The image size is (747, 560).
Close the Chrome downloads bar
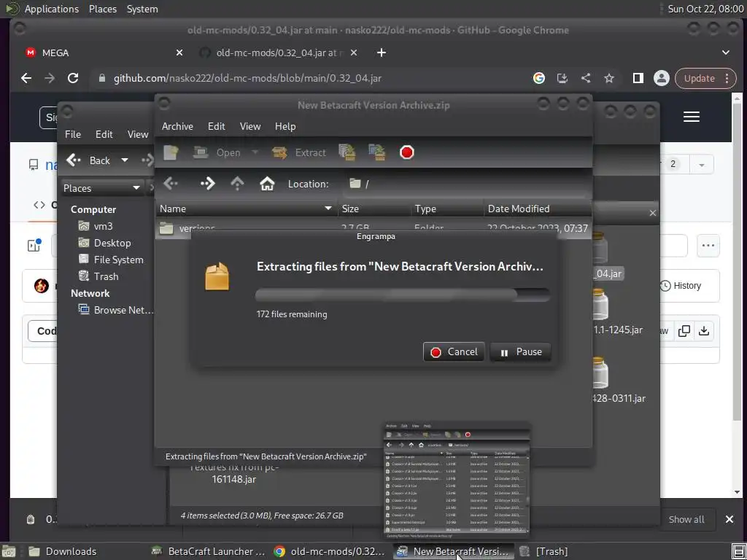click(x=729, y=519)
